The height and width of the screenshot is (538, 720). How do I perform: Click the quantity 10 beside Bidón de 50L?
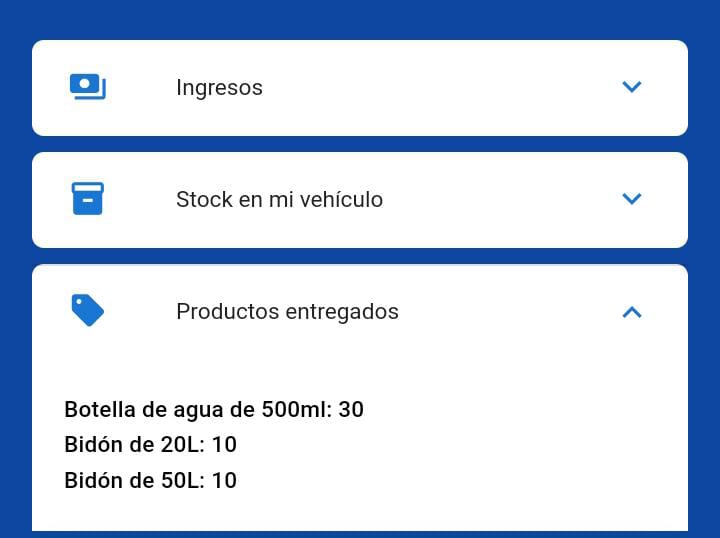coord(225,480)
